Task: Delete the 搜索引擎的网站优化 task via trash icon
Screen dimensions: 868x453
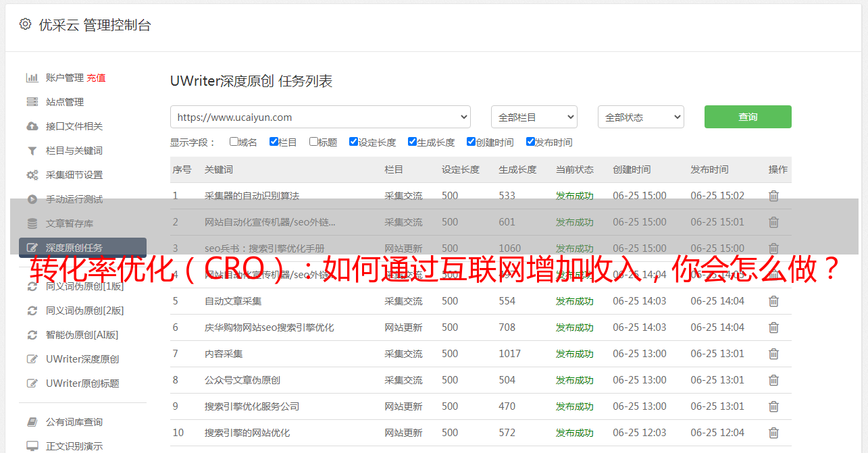Action: [773, 433]
